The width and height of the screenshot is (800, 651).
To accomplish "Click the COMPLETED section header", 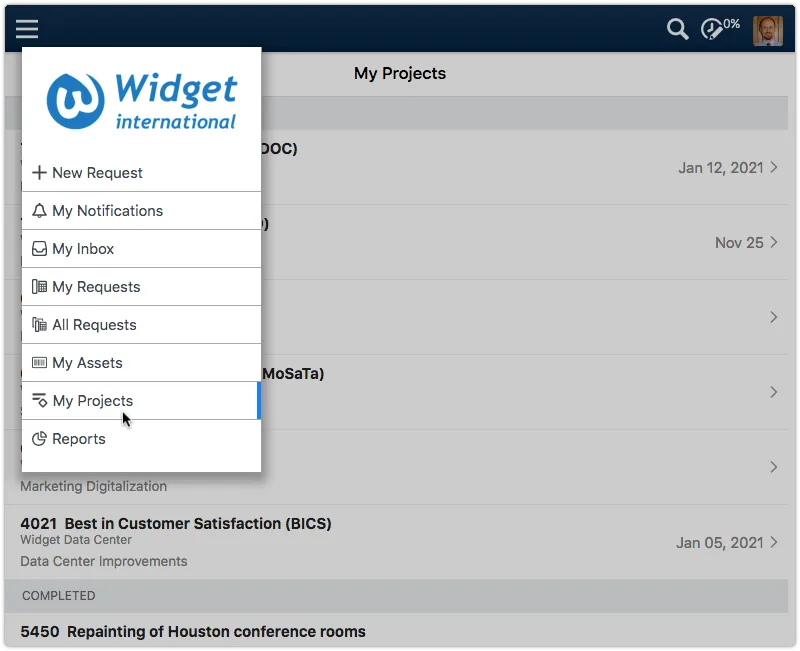I will point(58,595).
